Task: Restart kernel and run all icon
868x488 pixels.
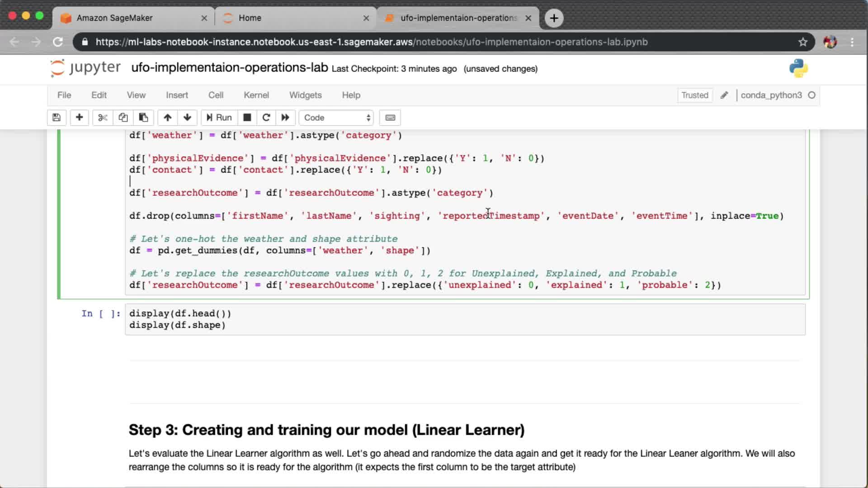Action: 285,117
